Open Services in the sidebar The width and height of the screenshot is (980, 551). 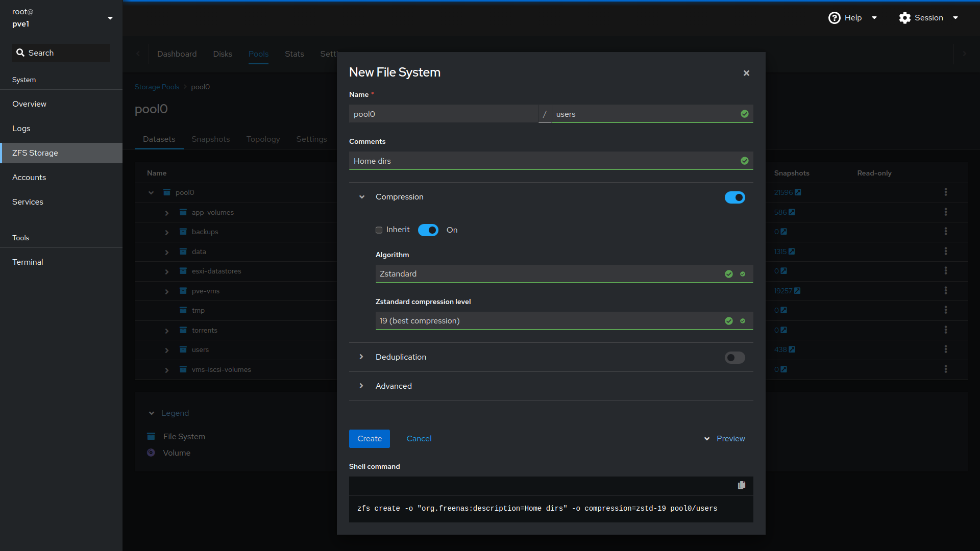[x=61, y=202]
